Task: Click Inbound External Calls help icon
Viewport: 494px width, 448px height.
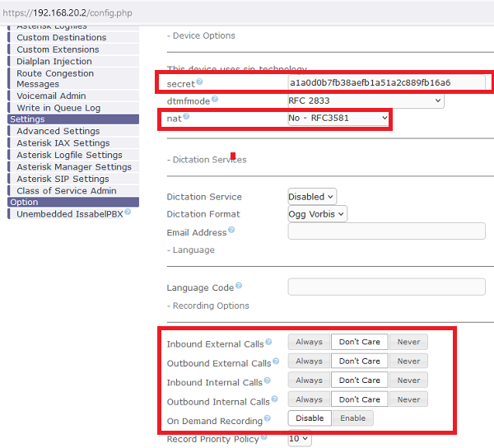Action: pyautogui.click(x=268, y=343)
